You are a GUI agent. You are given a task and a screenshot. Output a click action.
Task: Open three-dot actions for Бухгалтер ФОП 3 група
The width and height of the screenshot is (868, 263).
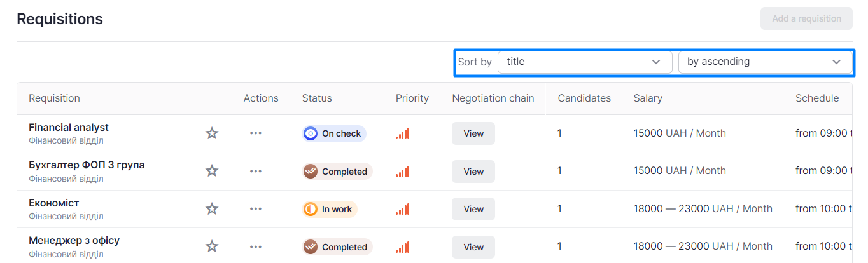(256, 171)
